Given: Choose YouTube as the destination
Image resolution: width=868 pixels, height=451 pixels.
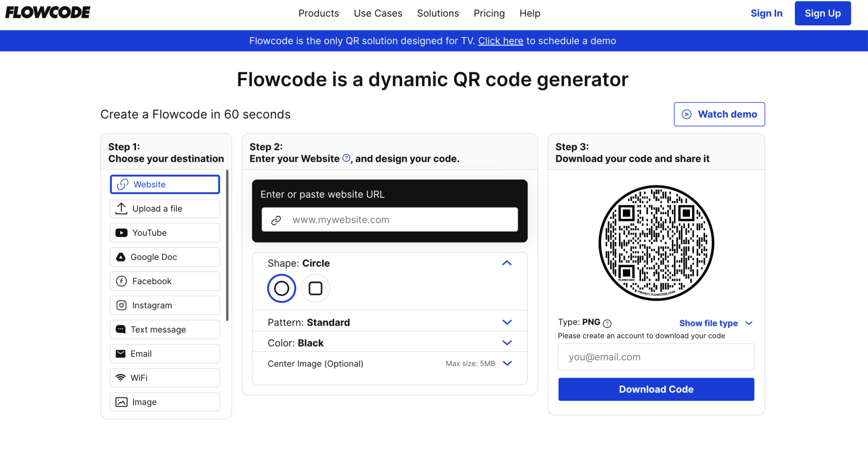Looking at the screenshot, I should (x=164, y=233).
